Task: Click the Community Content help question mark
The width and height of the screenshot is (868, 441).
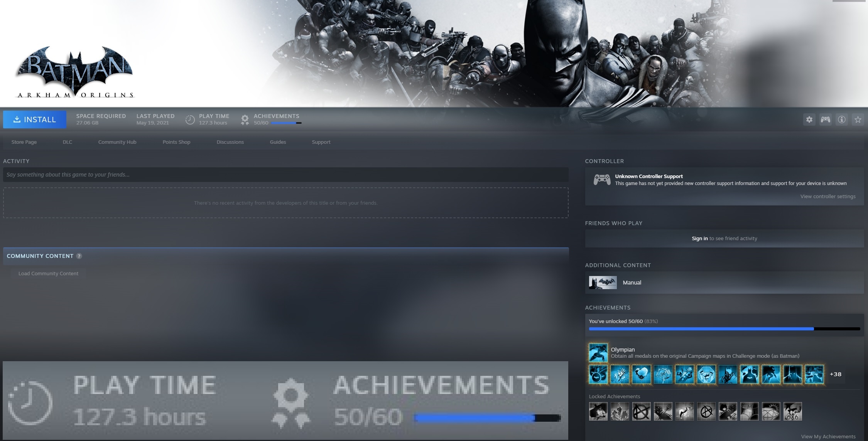Action: pyautogui.click(x=79, y=256)
